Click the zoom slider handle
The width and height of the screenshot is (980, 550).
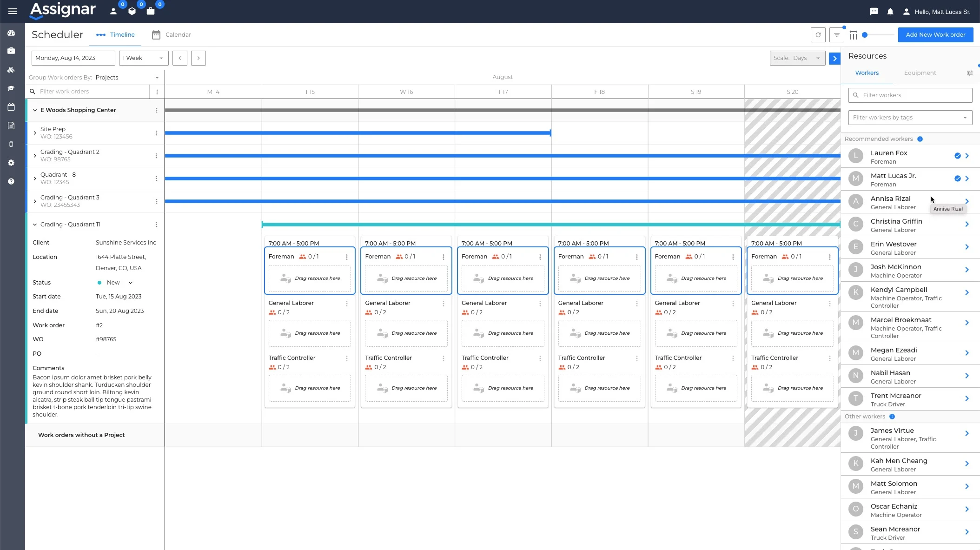click(865, 35)
